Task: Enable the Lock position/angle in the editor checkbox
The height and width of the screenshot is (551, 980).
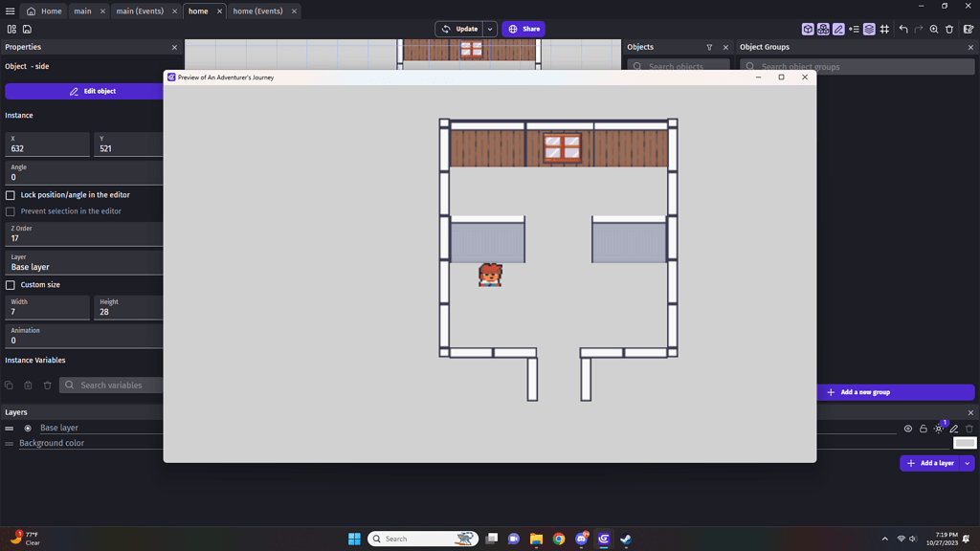Action: [x=9, y=195]
